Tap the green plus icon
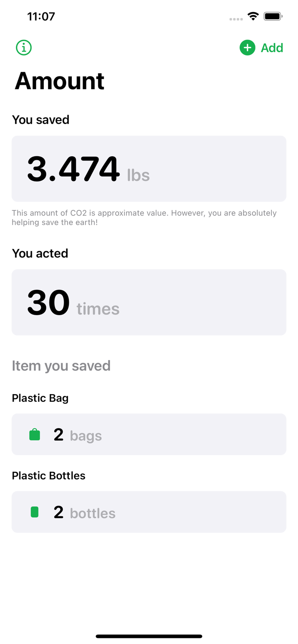This screenshot has height=644, width=298. pos(247,48)
